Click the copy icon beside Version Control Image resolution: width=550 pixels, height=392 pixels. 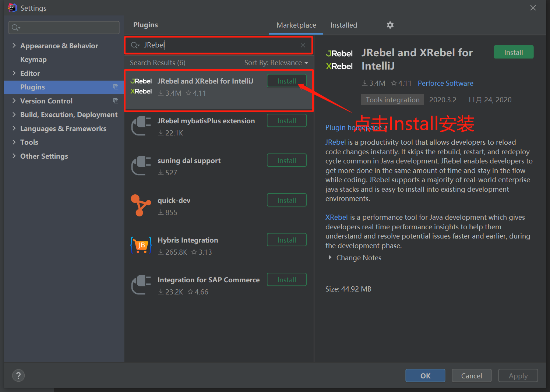(116, 101)
